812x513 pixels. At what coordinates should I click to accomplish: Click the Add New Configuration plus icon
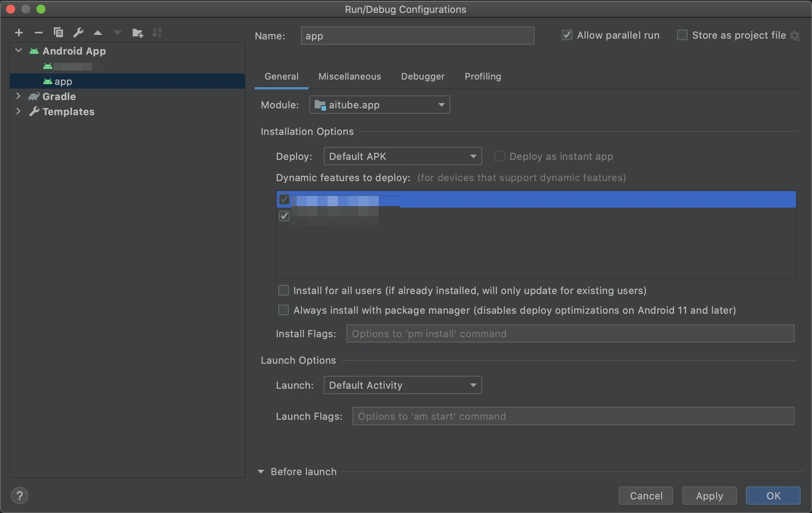[19, 33]
